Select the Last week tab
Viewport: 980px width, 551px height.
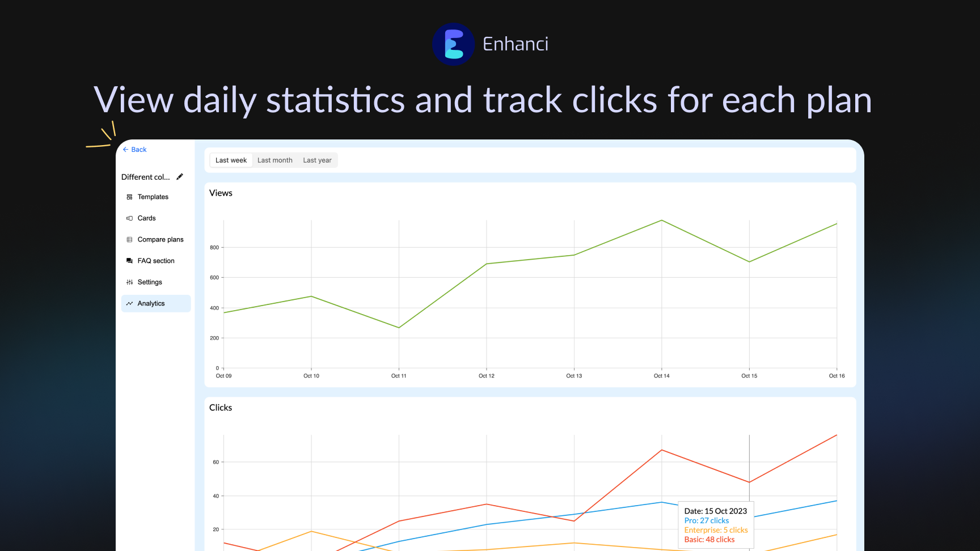pyautogui.click(x=231, y=160)
